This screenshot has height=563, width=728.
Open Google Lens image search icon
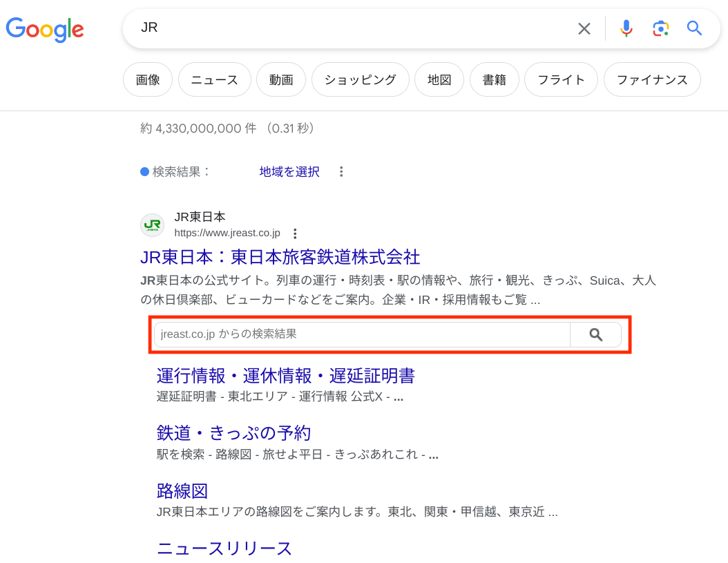(660, 28)
